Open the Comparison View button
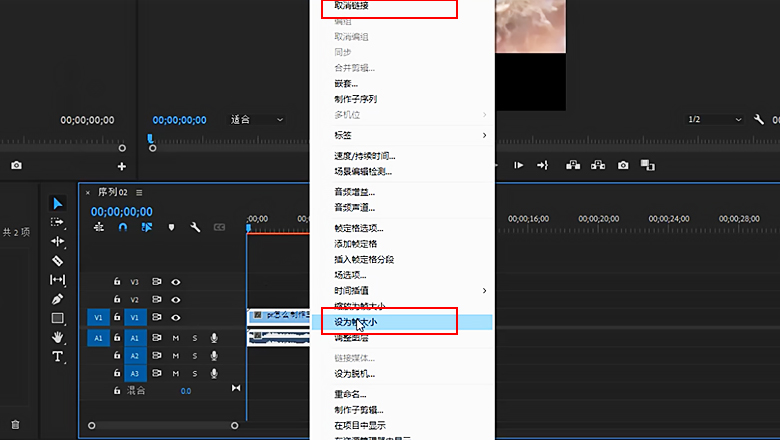 tap(647, 165)
